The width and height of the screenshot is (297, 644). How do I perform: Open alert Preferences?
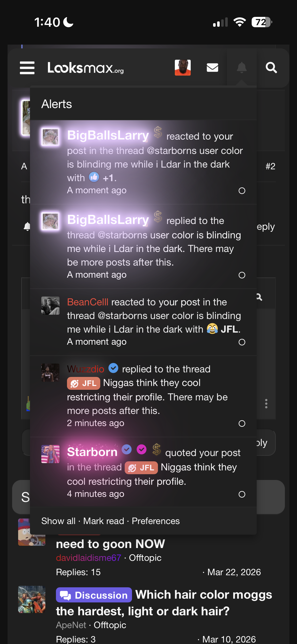(x=156, y=521)
